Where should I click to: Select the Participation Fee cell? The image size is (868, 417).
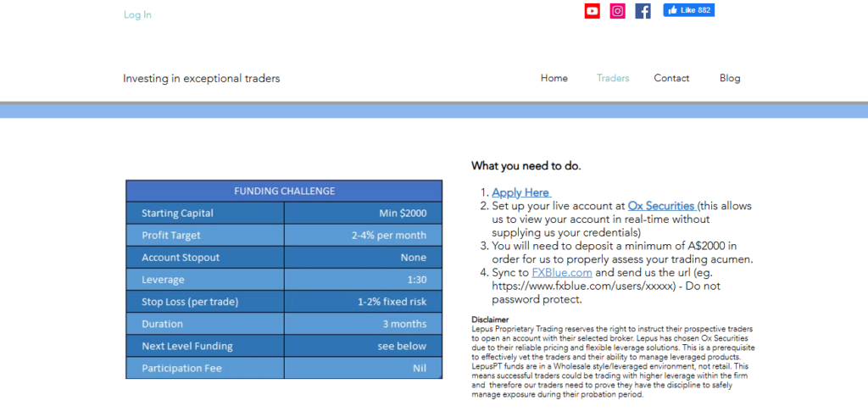point(205,368)
